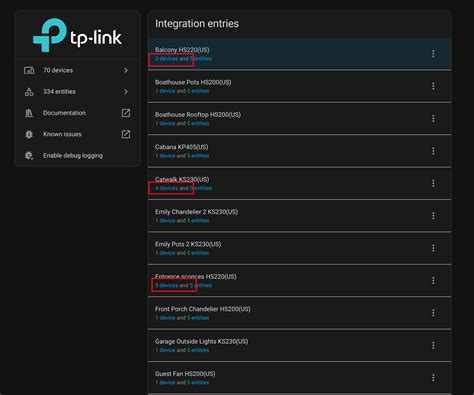
Task: Click the Known issues bug icon
Action: click(x=29, y=134)
